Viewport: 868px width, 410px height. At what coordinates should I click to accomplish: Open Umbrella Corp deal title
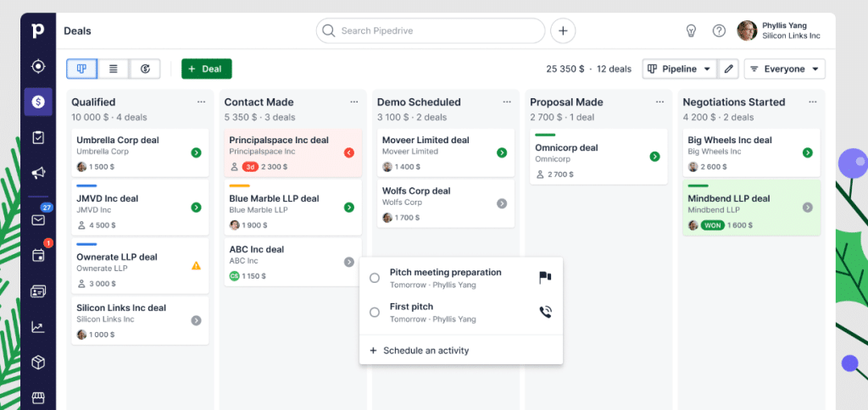(118, 140)
